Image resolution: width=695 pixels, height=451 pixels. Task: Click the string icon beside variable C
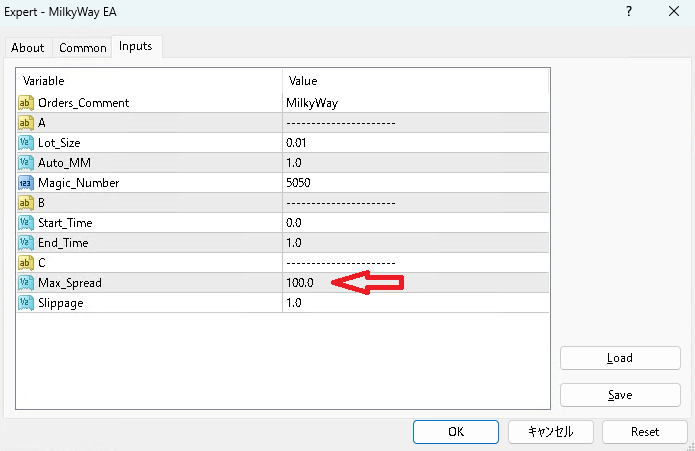(26, 263)
